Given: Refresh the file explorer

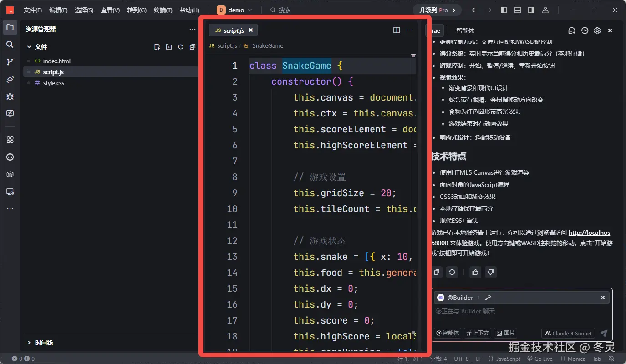Looking at the screenshot, I should [181, 47].
